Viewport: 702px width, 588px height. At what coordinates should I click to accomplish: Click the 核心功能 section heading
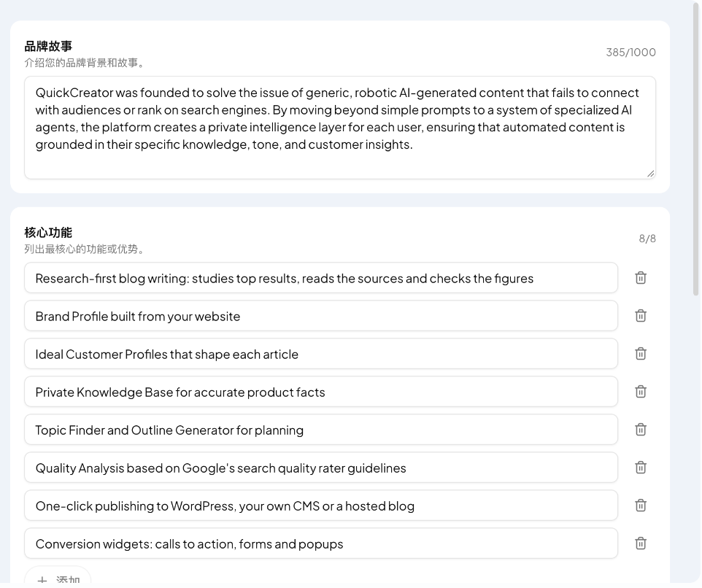(x=48, y=233)
